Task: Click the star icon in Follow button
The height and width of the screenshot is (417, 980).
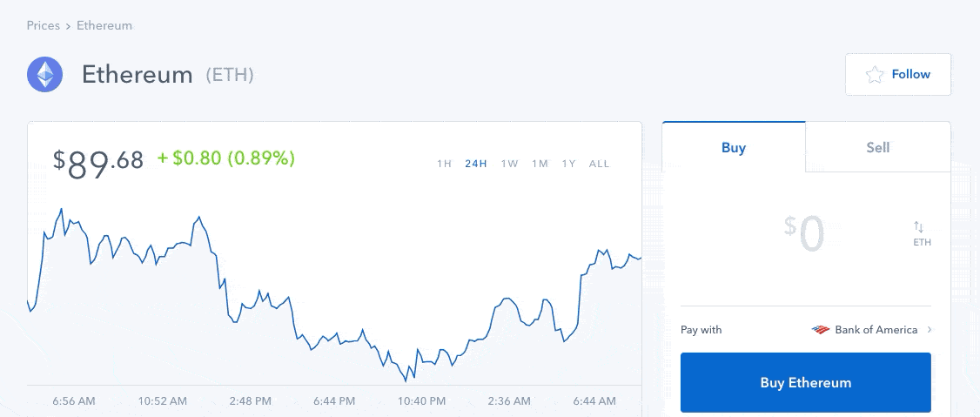Action: [x=875, y=75]
